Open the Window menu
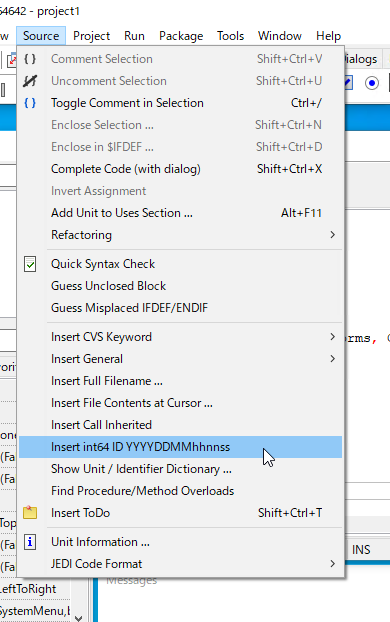The height and width of the screenshot is (622, 390). (x=280, y=36)
